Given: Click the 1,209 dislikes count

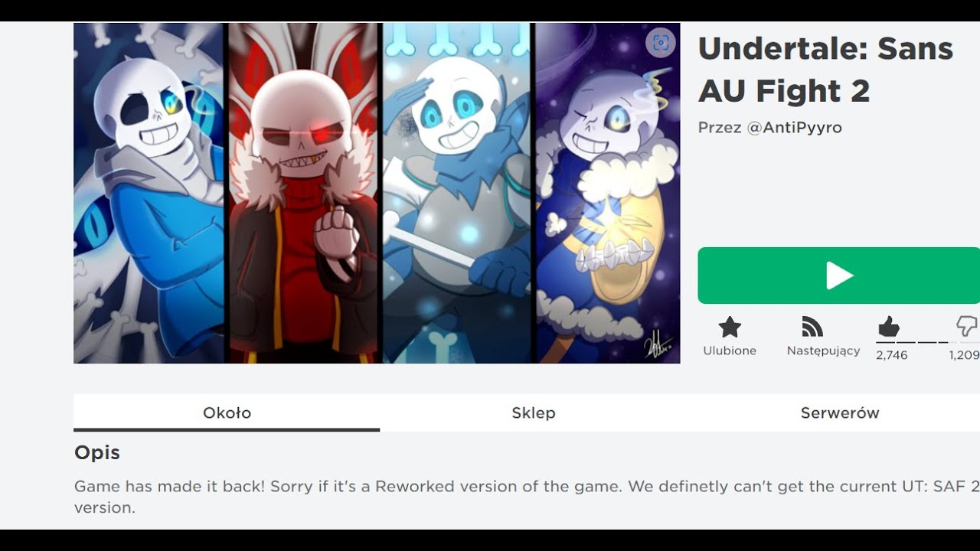Looking at the screenshot, I should [964, 355].
